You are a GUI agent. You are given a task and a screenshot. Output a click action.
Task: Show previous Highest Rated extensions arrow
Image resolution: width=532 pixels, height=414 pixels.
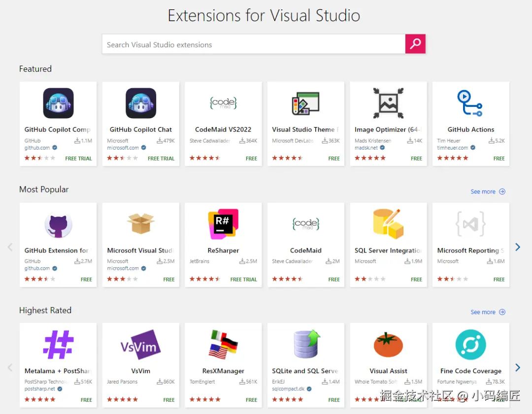click(10, 368)
